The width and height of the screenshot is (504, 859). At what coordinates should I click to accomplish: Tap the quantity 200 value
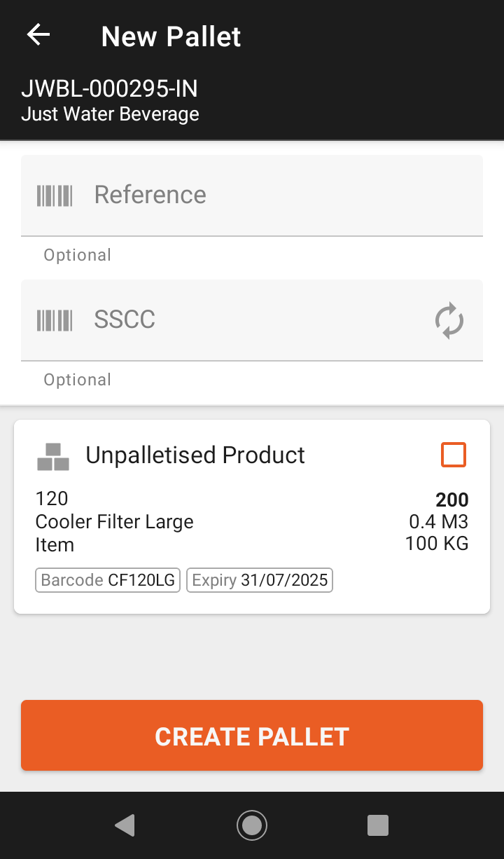[x=452, y=500]
